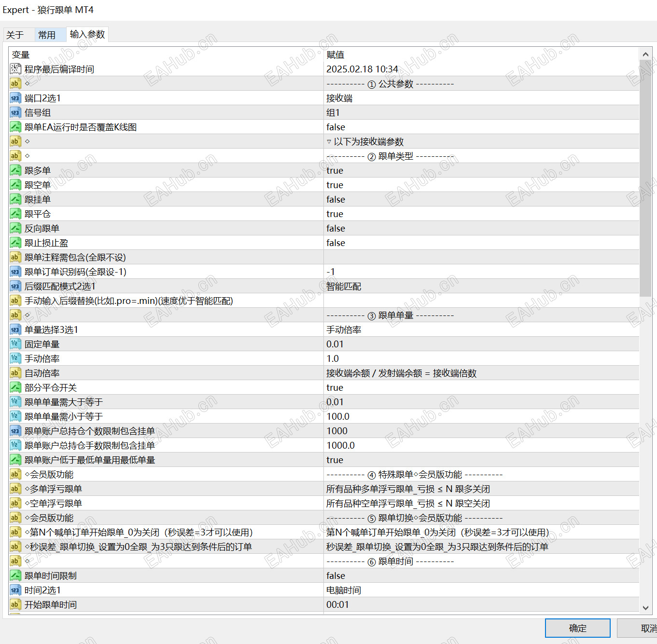Click the green boolean icon beside 跟多单
Image resolution: width=657 pixels, height=644 pixels.
[14, 170]
